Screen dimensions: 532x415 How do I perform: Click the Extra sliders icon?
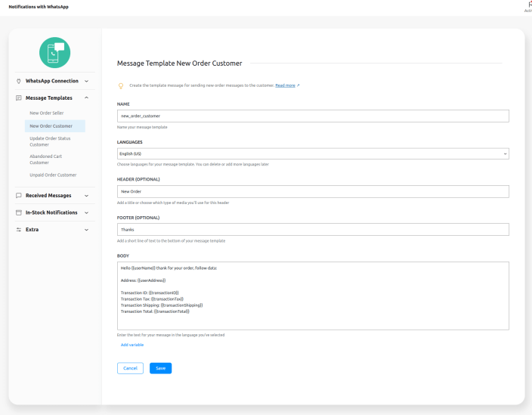(18, 229)
